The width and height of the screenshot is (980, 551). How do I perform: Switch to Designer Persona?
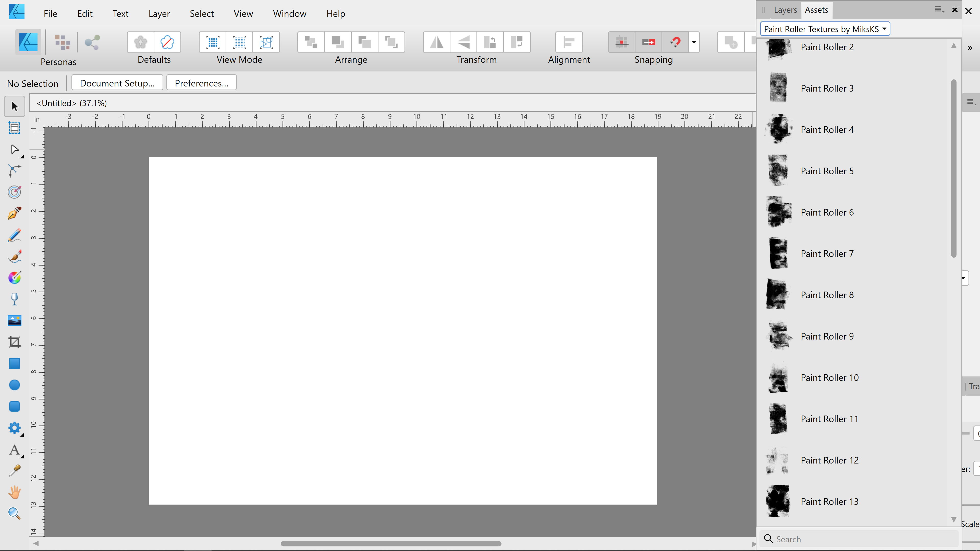pos(28,42)
